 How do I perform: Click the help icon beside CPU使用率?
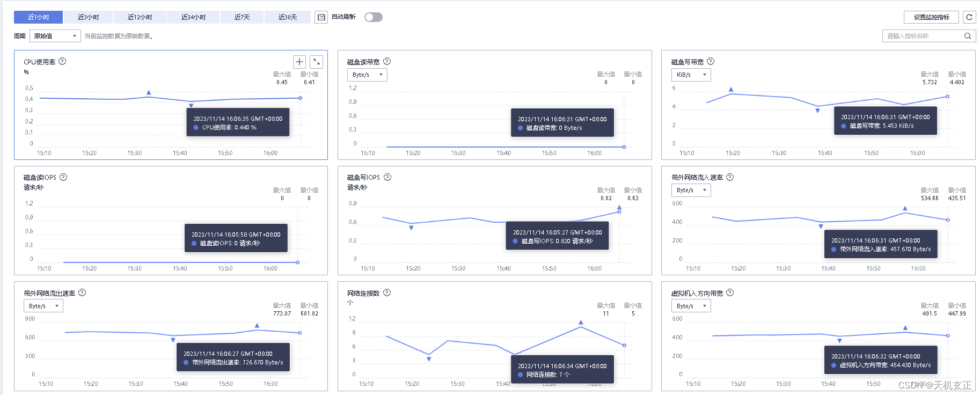[62, 61]
